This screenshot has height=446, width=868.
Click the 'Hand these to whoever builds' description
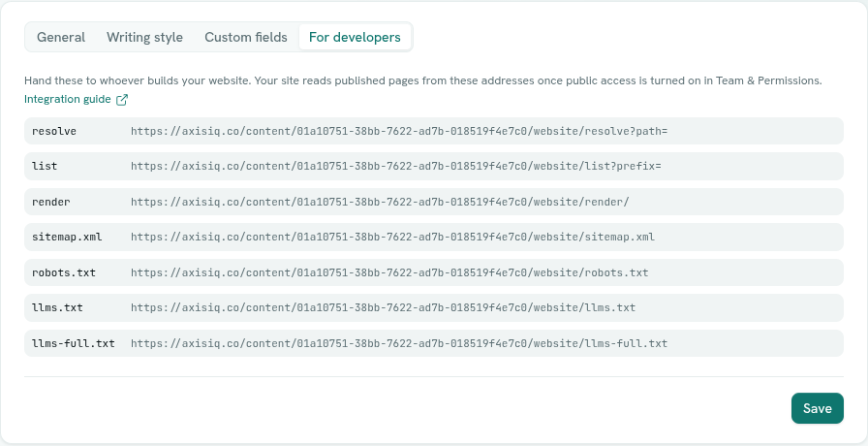[423, 80]
